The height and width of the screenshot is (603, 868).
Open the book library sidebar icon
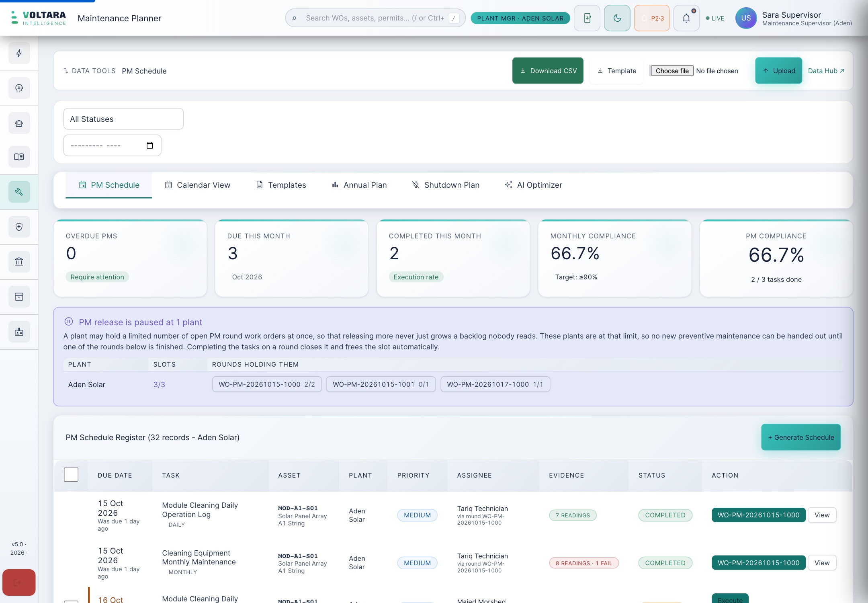19,157
